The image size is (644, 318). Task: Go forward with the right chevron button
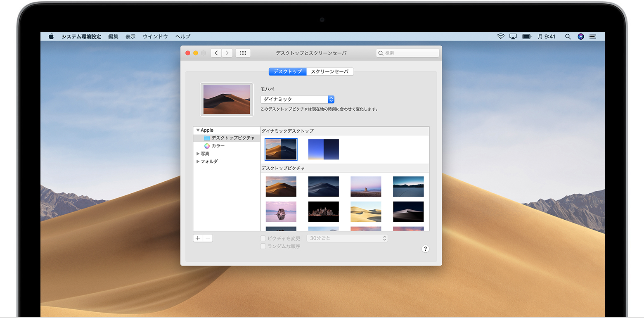coord(227,53)
